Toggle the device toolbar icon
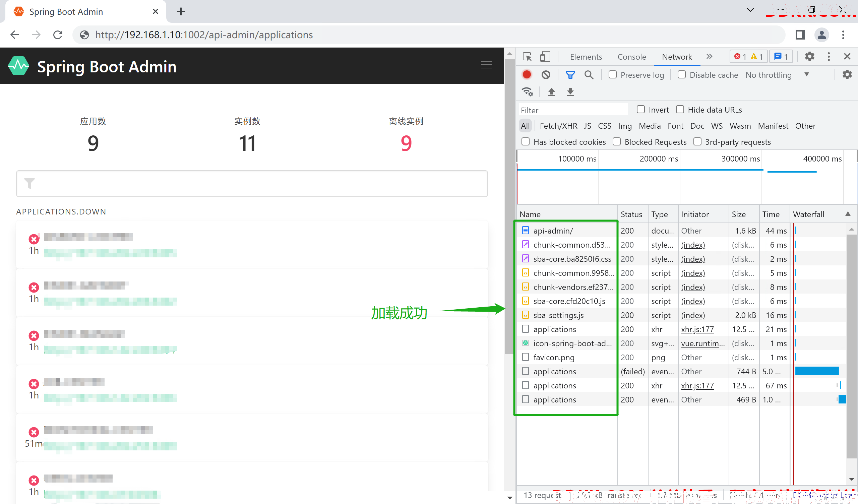 pos(545,57)
